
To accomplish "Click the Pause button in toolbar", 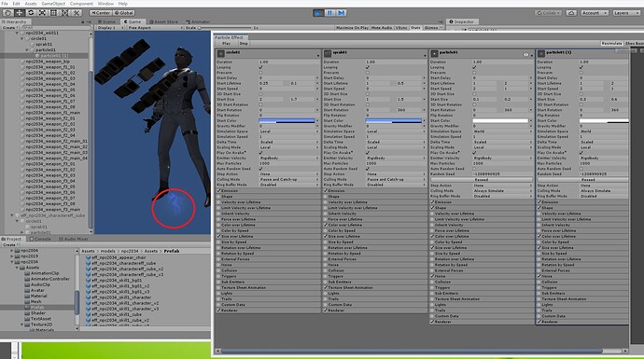I will pos(329,13).
